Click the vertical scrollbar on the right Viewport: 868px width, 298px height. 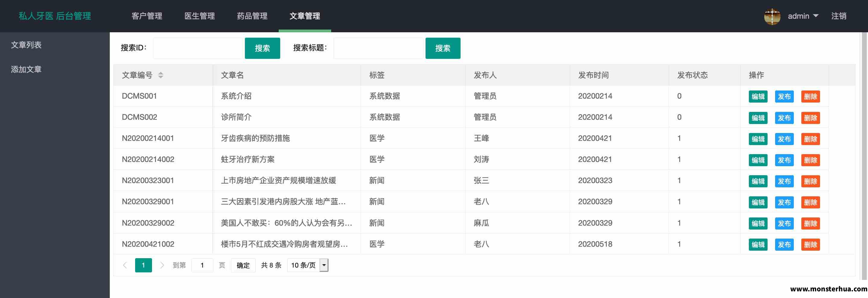point(864,156)
